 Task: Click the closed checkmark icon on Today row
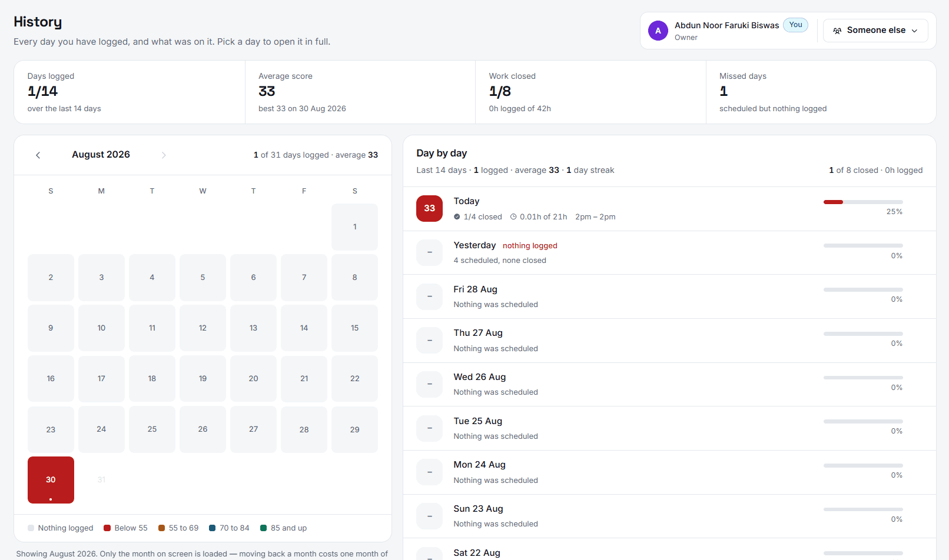457,217
